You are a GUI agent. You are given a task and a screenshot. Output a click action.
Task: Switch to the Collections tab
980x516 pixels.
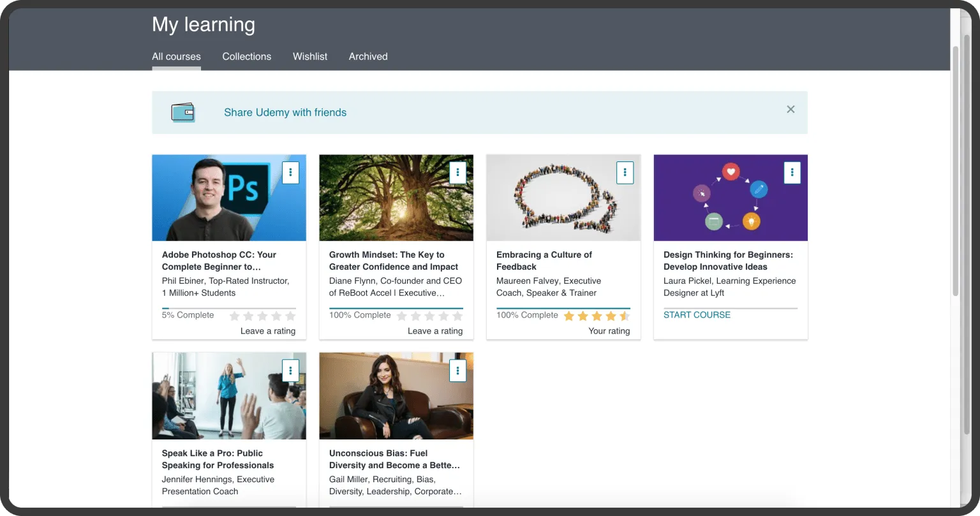tap(246, 56)
